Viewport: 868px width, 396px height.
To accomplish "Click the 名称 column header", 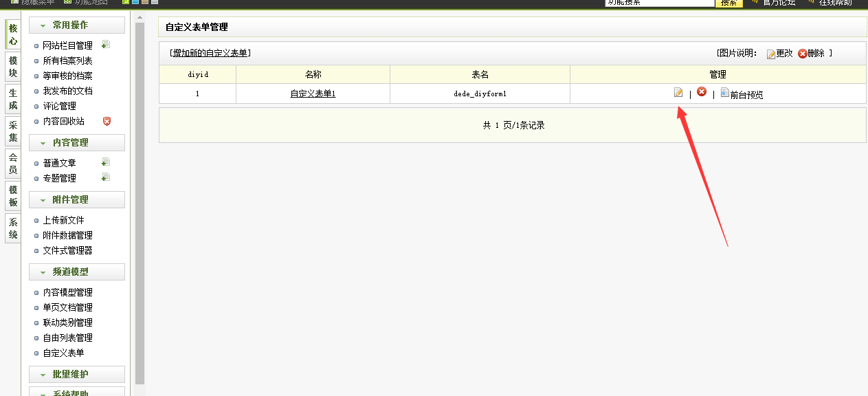I will pos(313,74).
